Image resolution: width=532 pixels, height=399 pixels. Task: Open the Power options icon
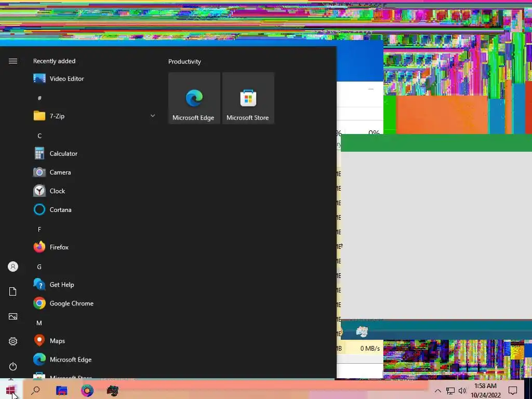coord(13,366)
